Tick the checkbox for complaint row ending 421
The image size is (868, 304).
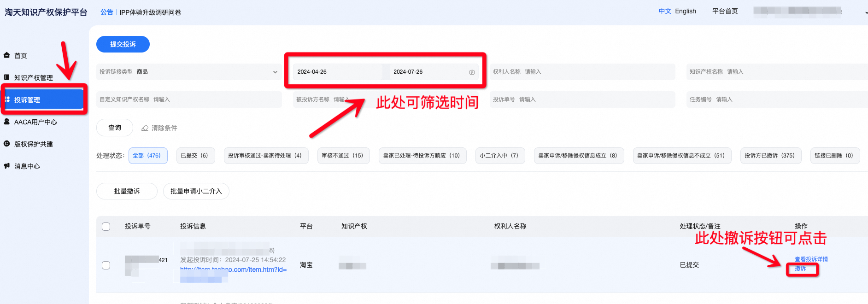pyautogui.click(x=106, y=265)
